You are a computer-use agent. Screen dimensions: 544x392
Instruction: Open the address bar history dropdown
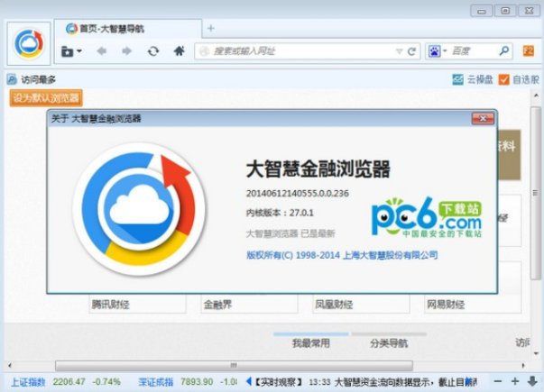coord(397,51)
